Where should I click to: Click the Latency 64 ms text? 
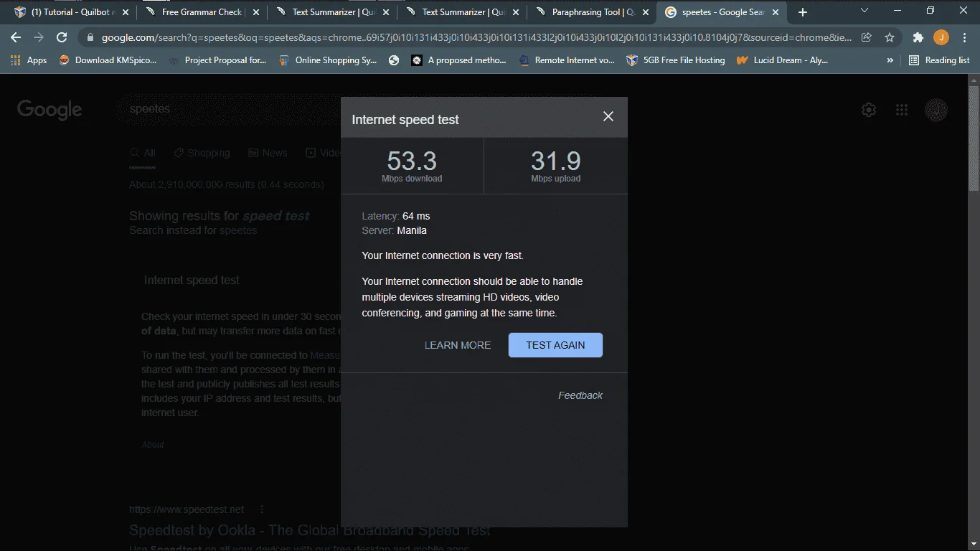coord(396,216)
